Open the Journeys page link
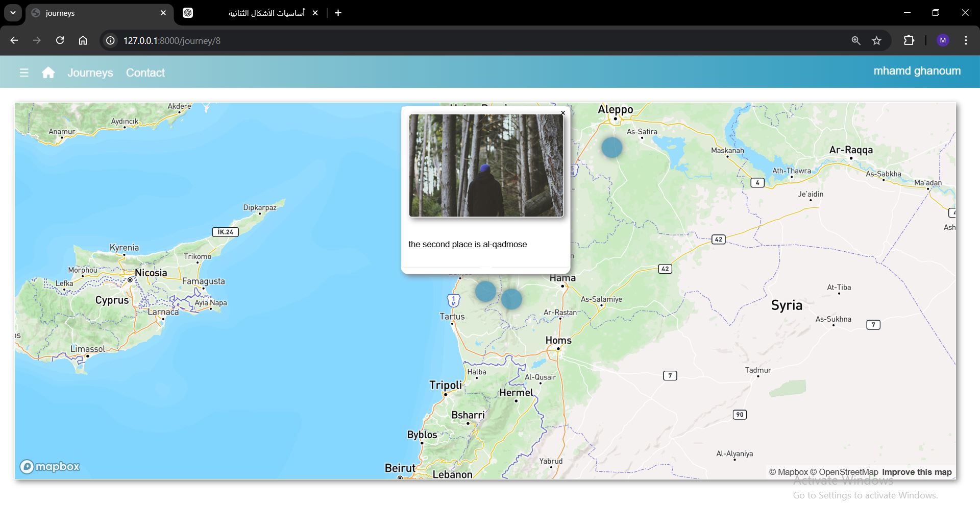 tap(90, 73)
